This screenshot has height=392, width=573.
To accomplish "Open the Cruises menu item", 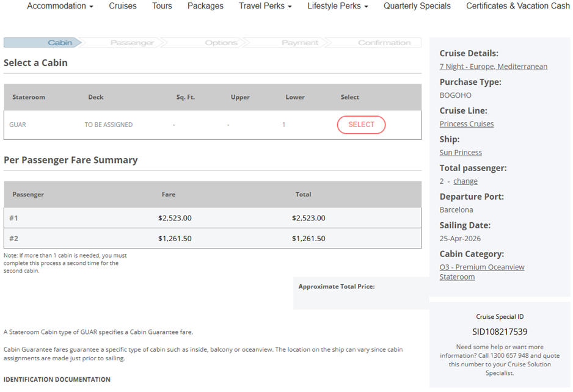I will (123, 6).
